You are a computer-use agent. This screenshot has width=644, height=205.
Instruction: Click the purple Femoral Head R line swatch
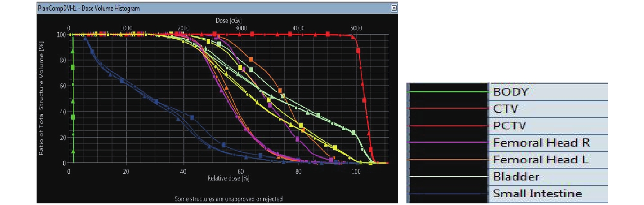tap(448, 143)
